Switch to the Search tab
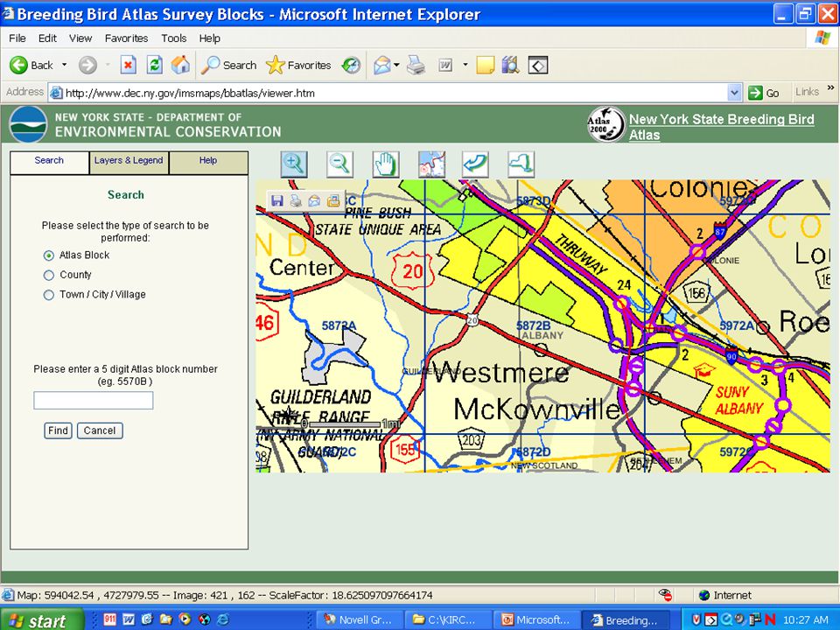This screenshot has height=630, width=840. [x=49, y=161]
